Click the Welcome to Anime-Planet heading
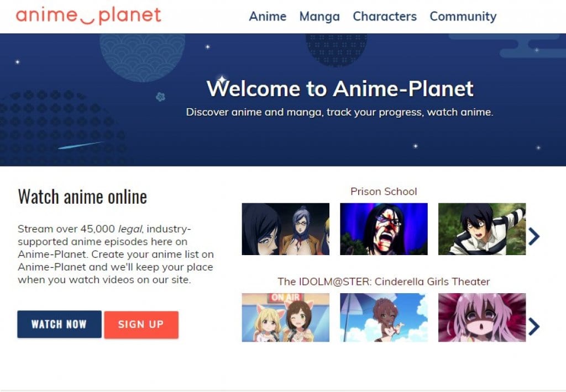This screenshot has width=566, height=392. 340,89
